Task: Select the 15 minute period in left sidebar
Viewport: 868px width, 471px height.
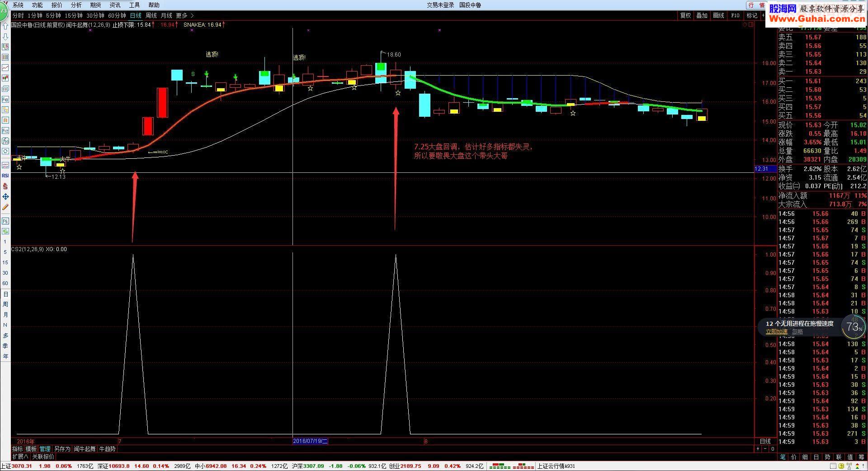Action: (5, 262)
